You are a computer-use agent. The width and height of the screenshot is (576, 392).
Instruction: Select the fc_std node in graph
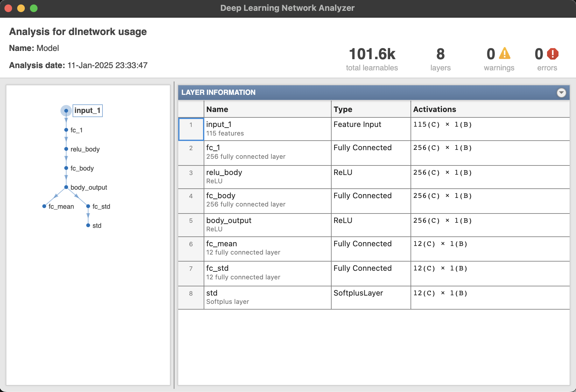(88, 206)
